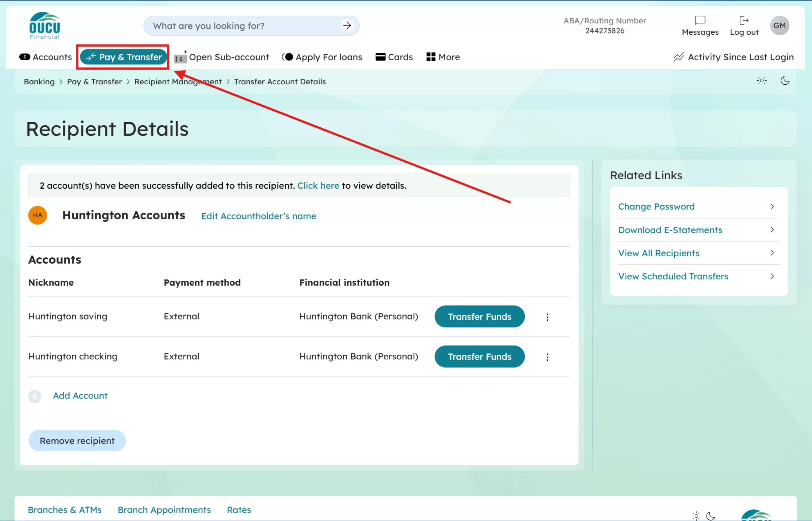Image resolution: width=812 pixels, height=521 pixels.
Task: Click the Cards card icon
Action: click(380, 57)
